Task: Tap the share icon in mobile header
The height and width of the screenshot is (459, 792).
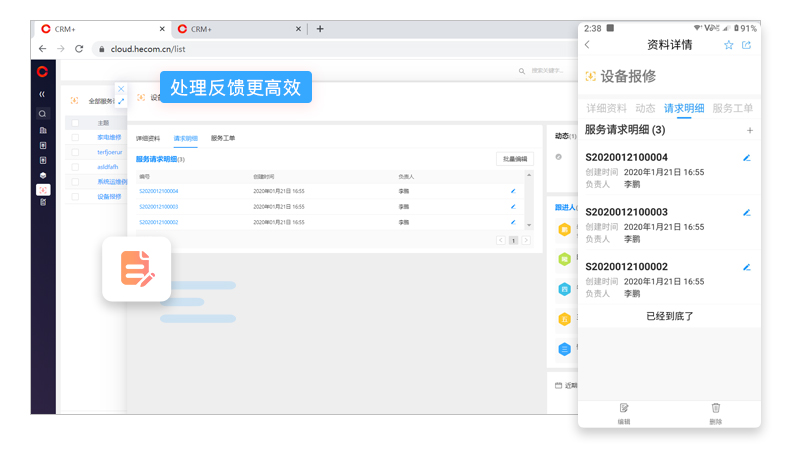Action: [x=746, y=45]
